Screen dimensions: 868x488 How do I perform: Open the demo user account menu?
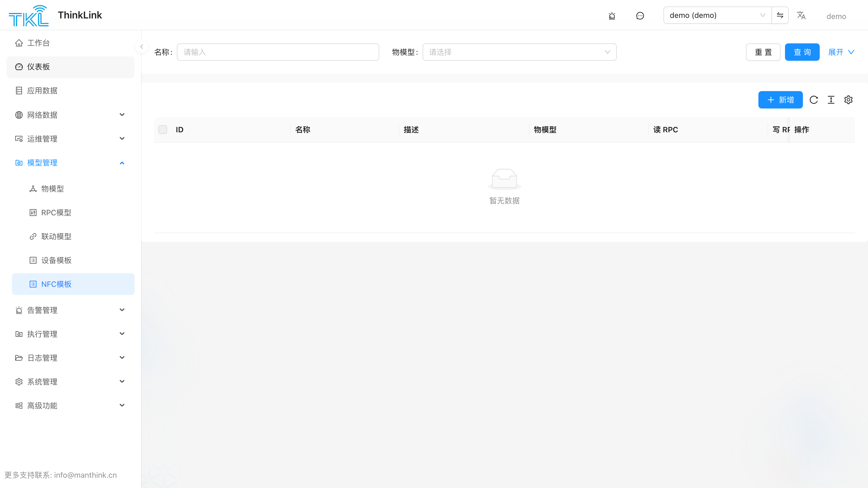click(x=836, y=16)
